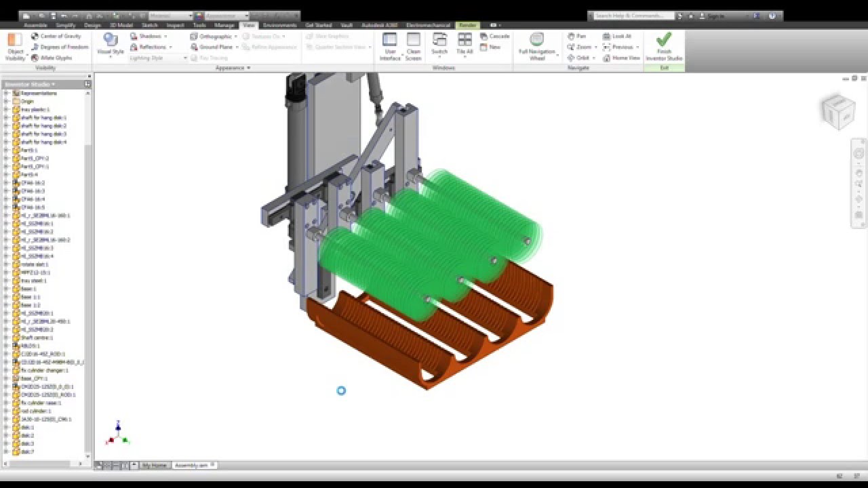
Task: Tile All open windows
Action: [465, 45]
